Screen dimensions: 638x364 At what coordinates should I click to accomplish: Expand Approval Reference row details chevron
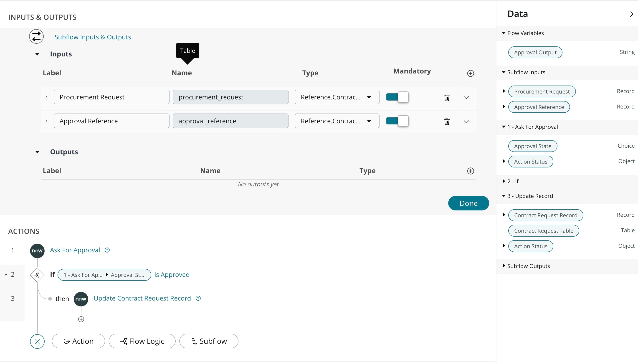466,122
